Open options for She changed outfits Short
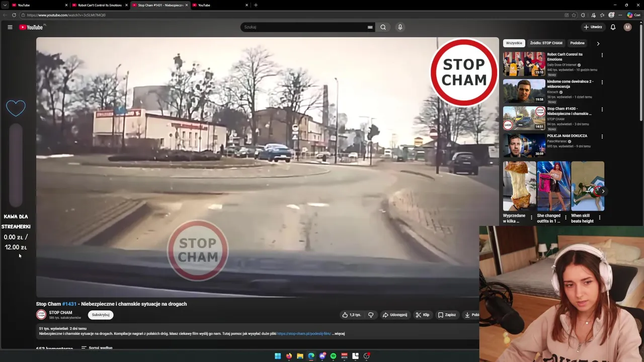The height and width of the screenshot is (362, 644). tap(566, 218)
